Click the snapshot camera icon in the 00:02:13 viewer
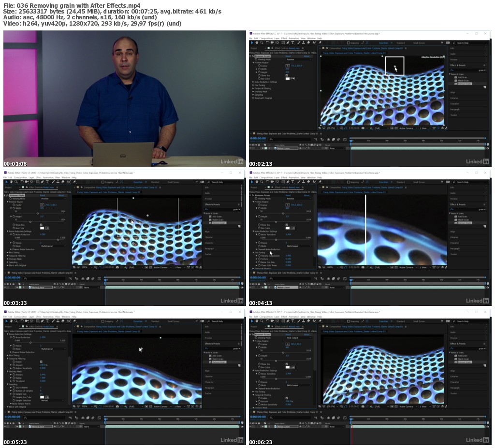 click(363, 128)
